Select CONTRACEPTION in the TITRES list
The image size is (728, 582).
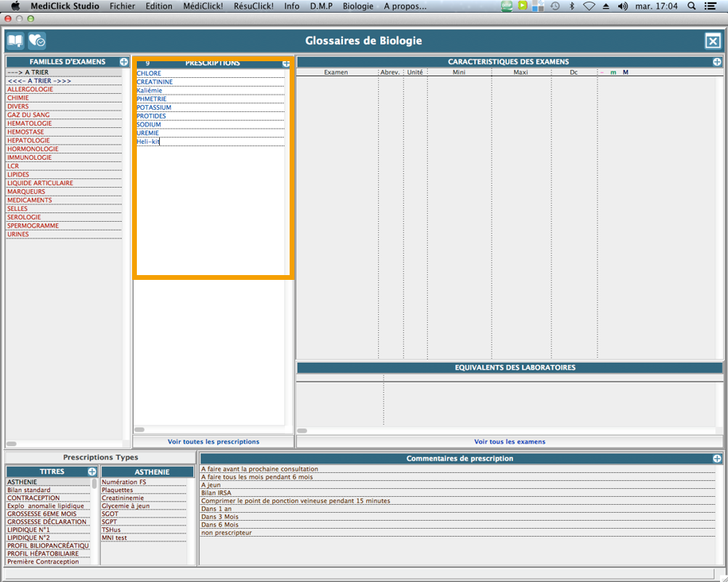pos(33,498)
